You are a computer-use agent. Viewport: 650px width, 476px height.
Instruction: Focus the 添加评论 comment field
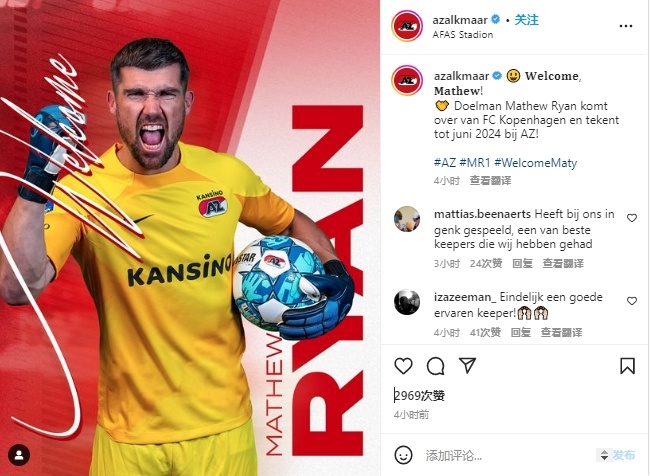click(509, 456)
